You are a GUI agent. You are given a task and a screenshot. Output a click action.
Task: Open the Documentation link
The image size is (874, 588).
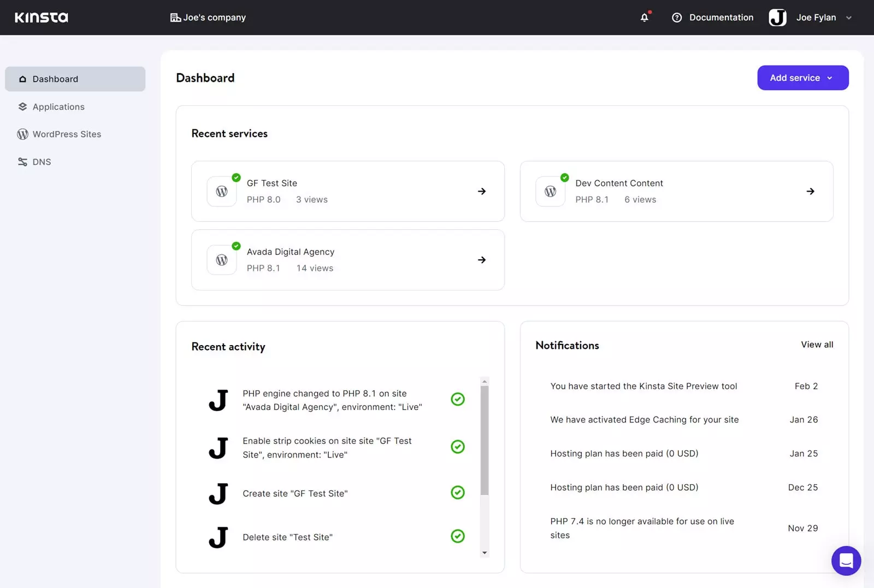721,17
